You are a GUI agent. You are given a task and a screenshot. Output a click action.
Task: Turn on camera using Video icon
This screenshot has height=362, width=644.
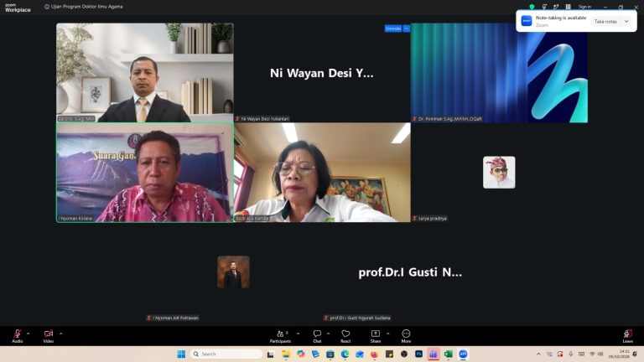[x=49, y=336]
